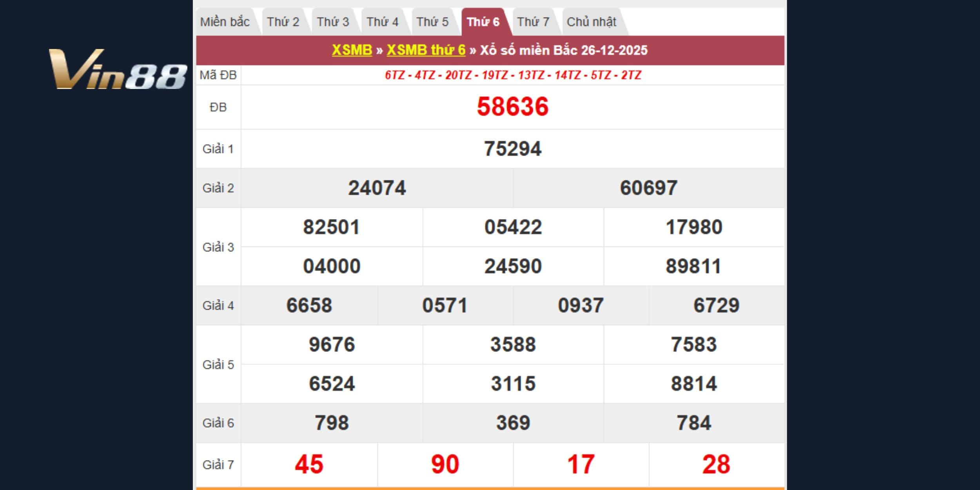Select the Thứ 3 tab
Viewport: 980px width, 490px height.
[332, 22]
